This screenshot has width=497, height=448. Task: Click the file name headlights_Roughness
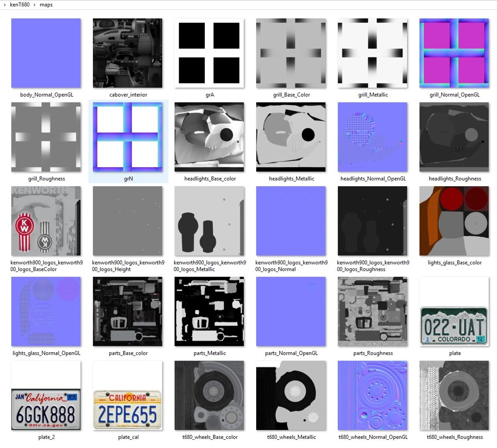coord(455,179)
